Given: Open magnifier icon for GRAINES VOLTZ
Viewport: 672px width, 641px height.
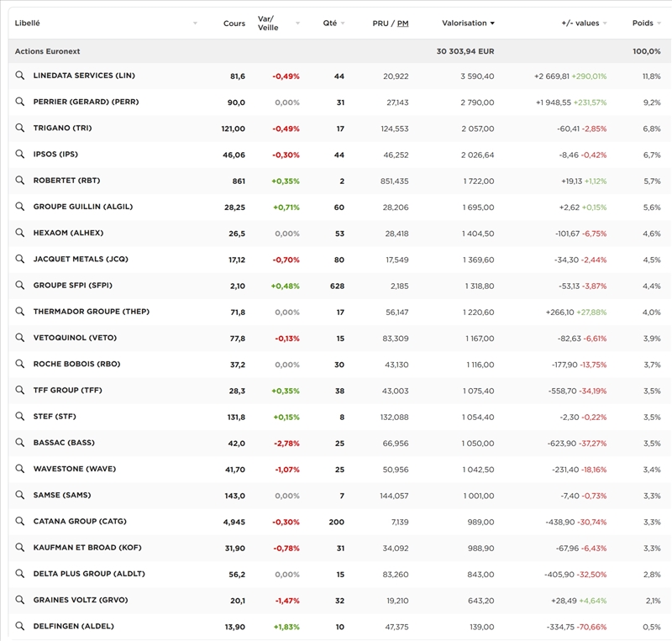Looking at the screenshot, I should point(19,599).
